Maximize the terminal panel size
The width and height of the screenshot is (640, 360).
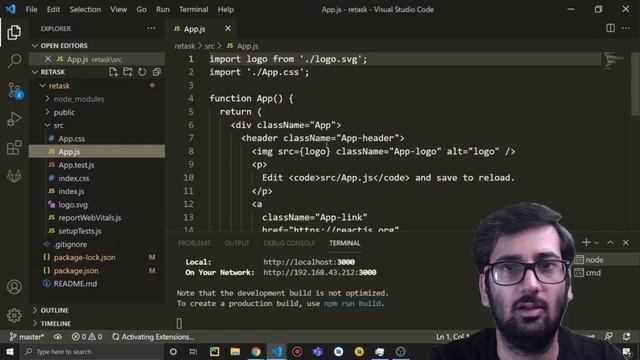(610, 242)
